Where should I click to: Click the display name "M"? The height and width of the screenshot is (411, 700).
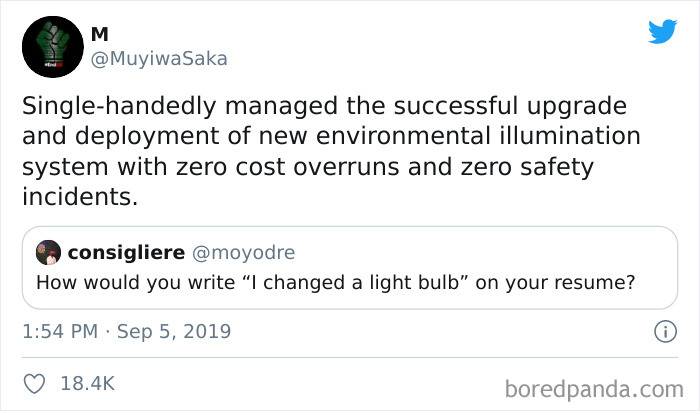(99, 35)
